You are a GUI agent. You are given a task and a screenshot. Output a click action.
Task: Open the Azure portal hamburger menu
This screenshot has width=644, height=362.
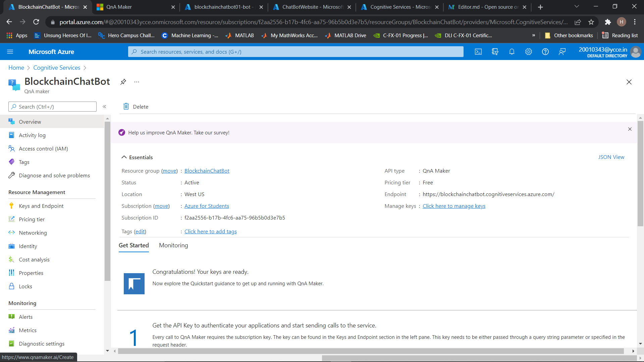10,52
